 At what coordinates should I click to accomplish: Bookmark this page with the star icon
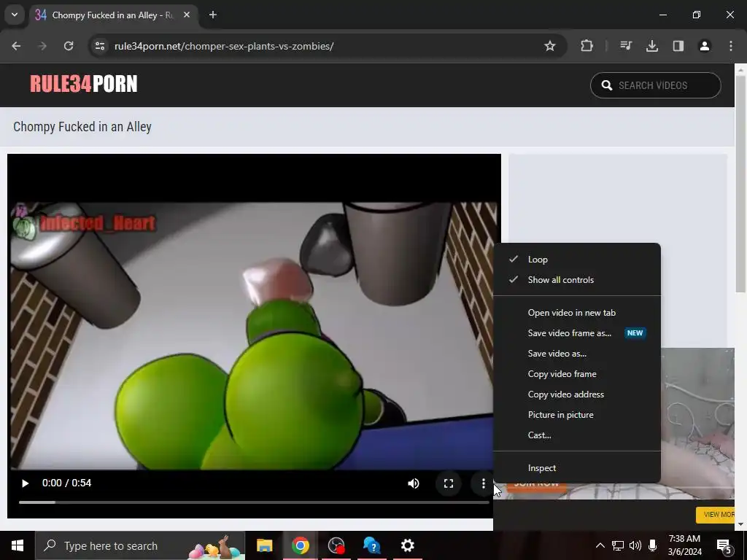[550, 46]
